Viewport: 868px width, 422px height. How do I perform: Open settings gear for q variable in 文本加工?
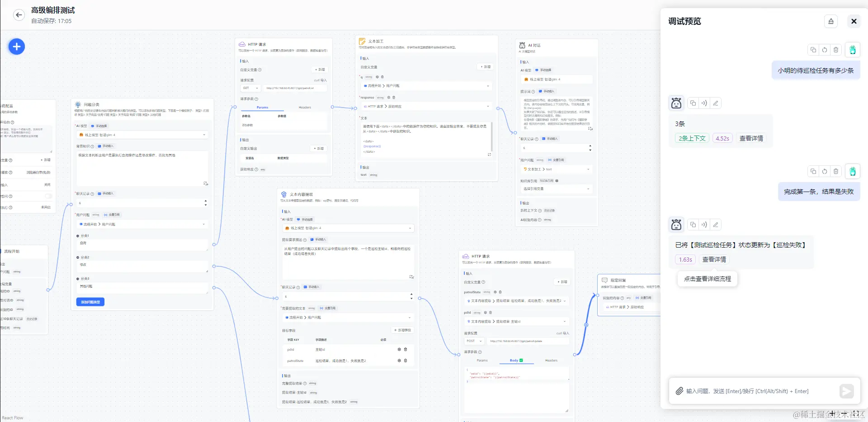pos(377,77)
